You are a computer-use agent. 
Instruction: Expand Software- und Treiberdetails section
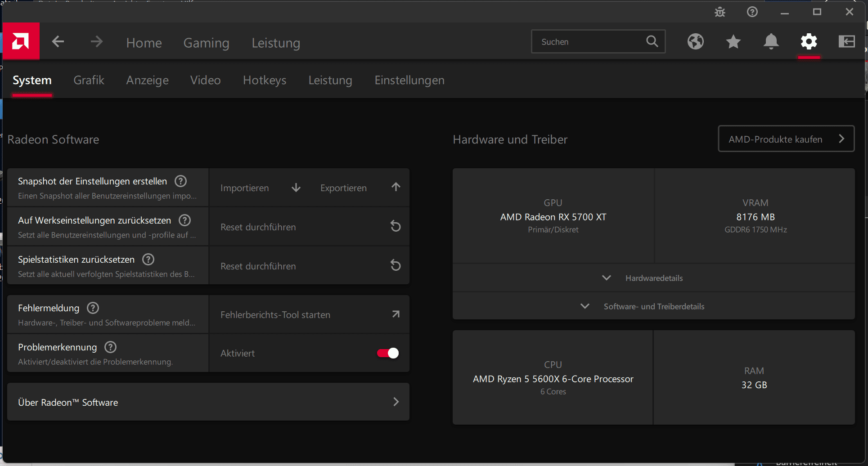pos(653,306)
